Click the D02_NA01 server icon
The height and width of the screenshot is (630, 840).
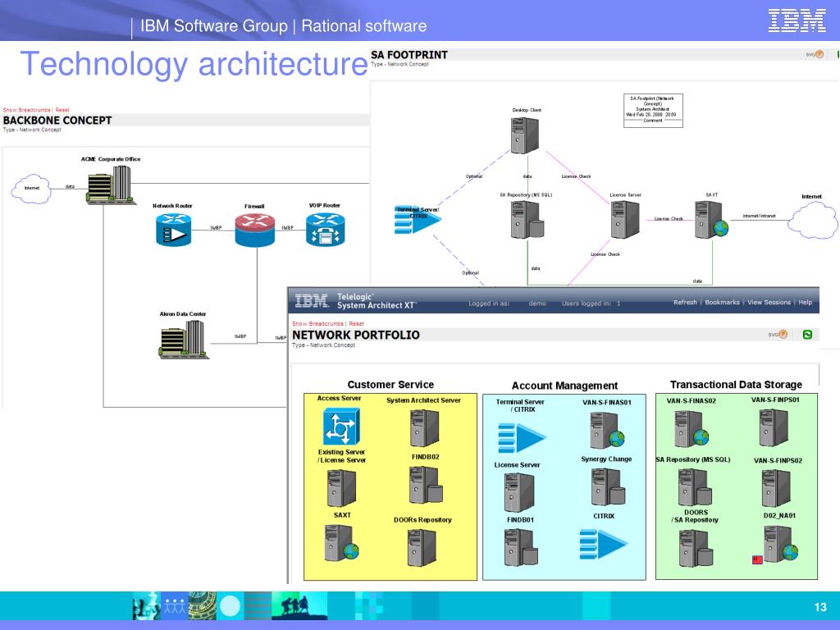pos(781,544)
